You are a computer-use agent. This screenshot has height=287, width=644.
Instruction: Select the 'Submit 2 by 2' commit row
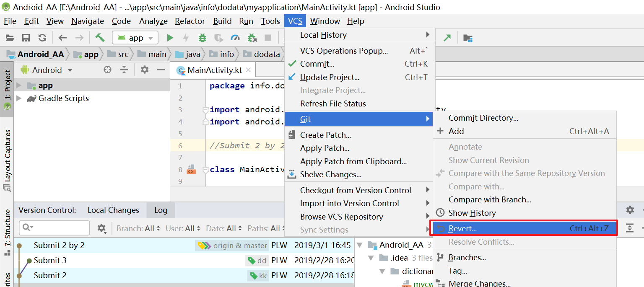(184, 245)
